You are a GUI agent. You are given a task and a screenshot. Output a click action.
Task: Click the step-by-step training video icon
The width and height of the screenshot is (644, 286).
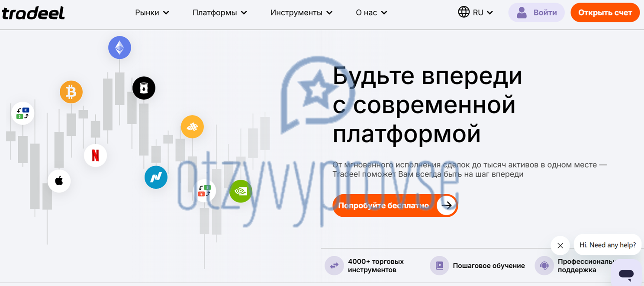click(439, 266)
